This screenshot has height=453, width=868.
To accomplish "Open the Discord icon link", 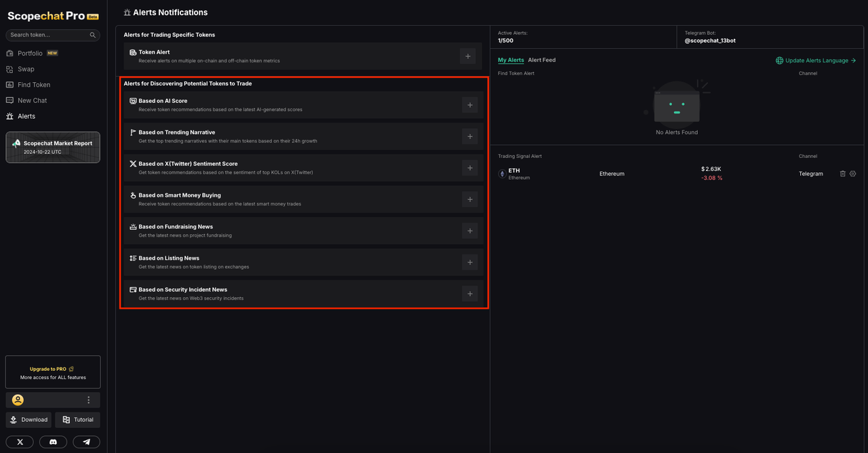I will (53, 441).
